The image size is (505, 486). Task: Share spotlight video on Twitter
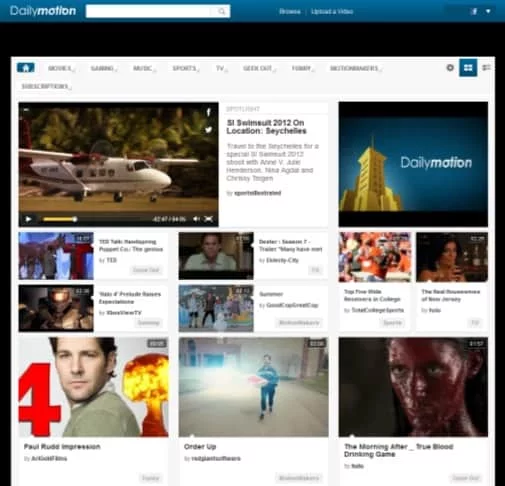point(209,130)
